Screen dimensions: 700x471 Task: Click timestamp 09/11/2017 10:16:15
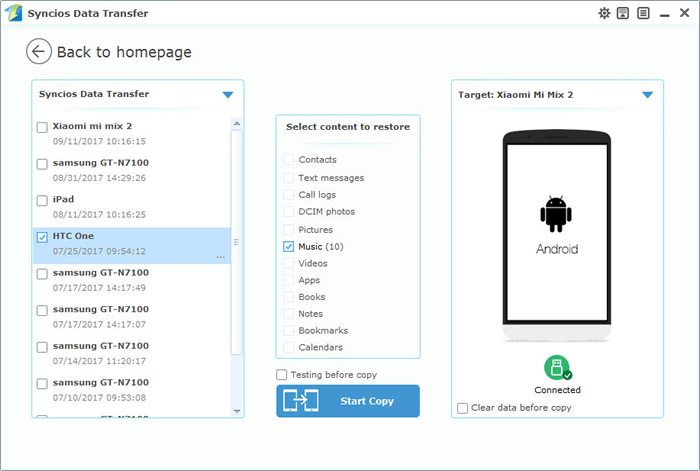tap(99, 141)
